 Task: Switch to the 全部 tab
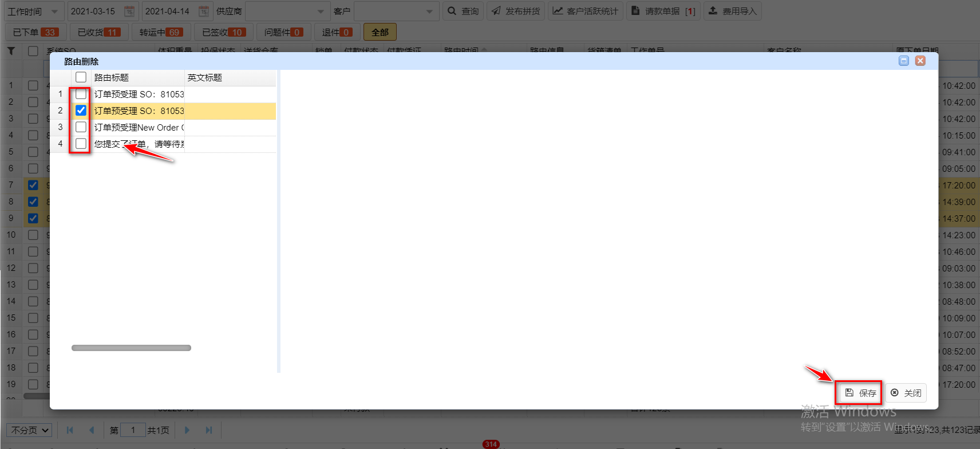point(380,32)
